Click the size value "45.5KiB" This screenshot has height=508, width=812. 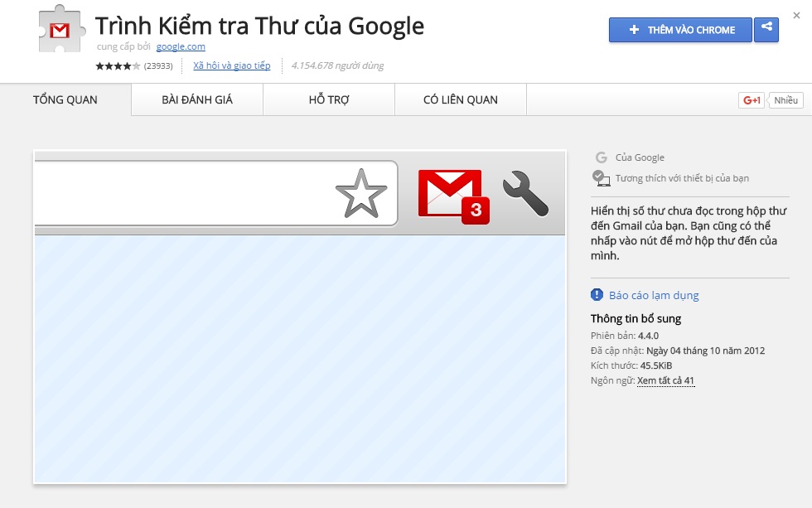pos(656,365)
